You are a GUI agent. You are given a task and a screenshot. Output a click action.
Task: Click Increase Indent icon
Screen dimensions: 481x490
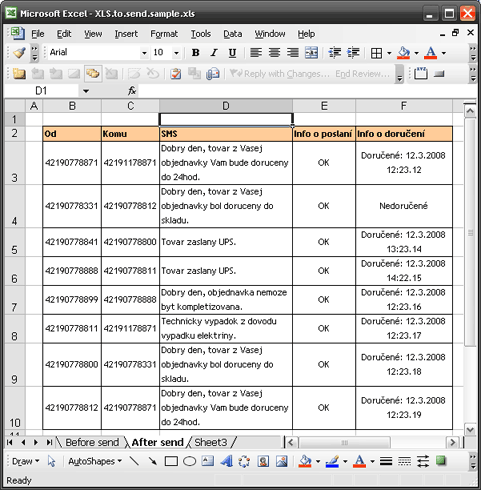[x=353, y=53]
